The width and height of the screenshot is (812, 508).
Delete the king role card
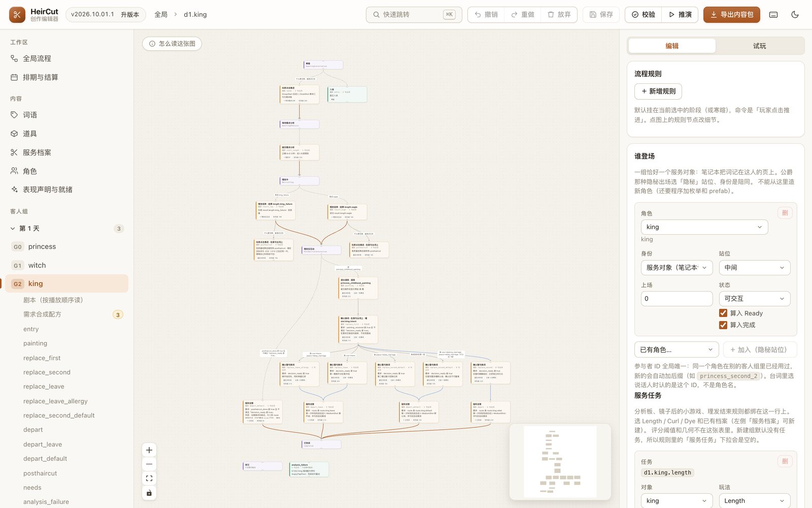coord(785,213)
